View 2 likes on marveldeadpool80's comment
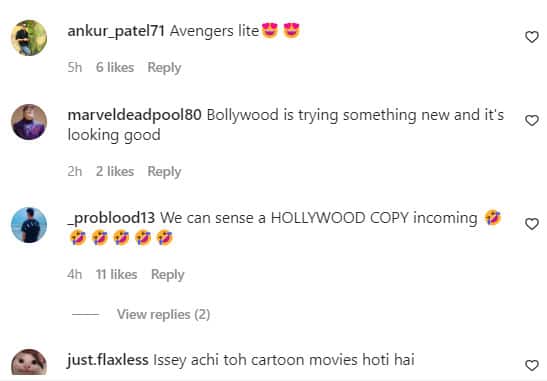Viewport: 547px width, 381px height. (115, 171)
